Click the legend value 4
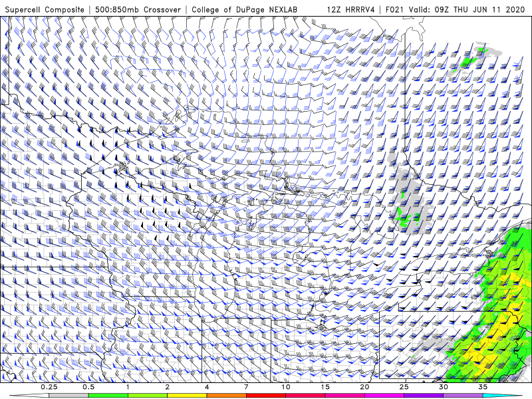532x399 pixels. [x=207, y=387]
